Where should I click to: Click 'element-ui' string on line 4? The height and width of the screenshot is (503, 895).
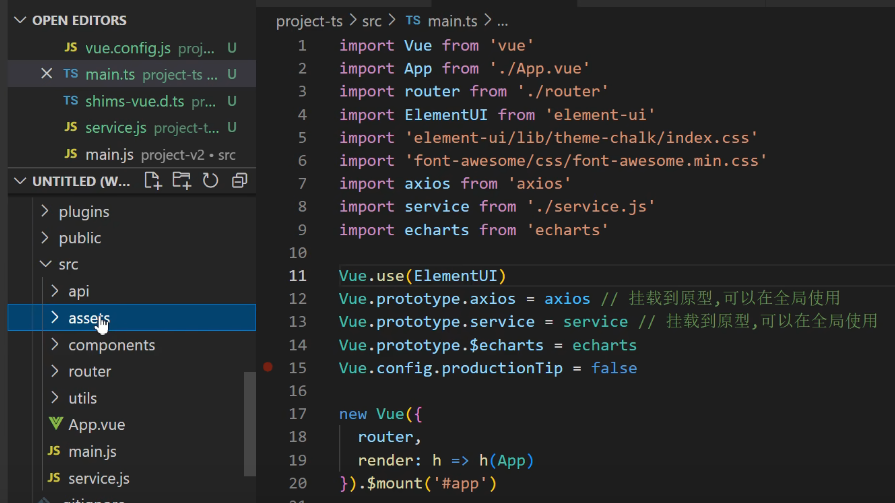(x=599, y=115)
